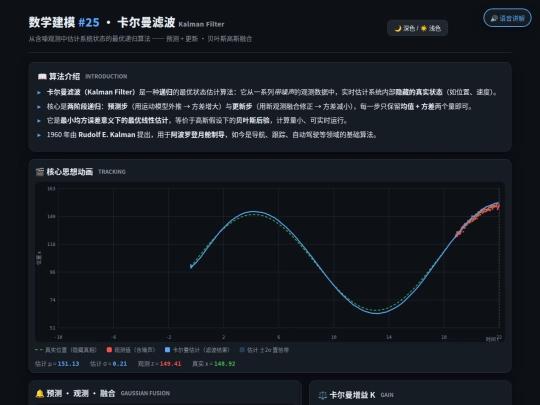This screenshot has width=540, height=405.
Task: Click the observation z value 149.41
Action: (x=170, y=364)
